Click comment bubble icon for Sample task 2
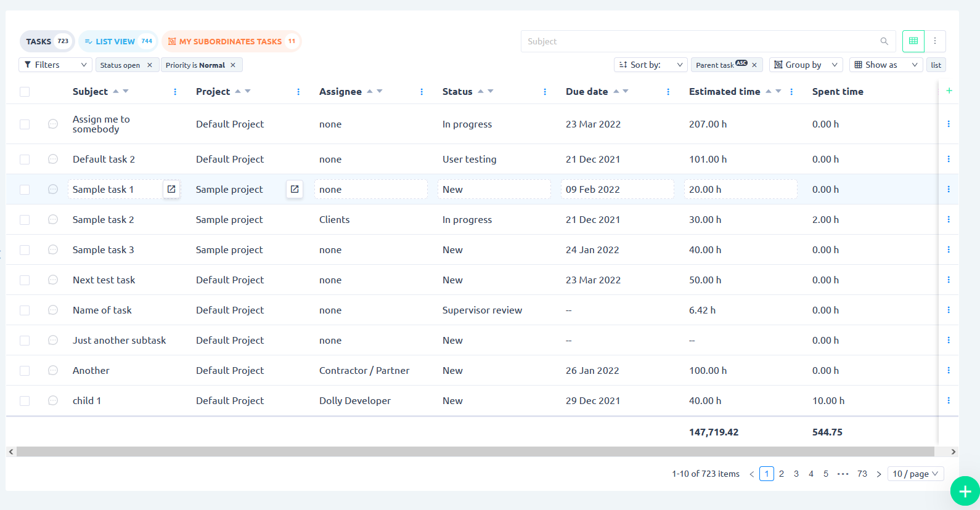Image resolution: width=980 pixels, height=510 pixels. pyautogui.click(x=53, y=219)
